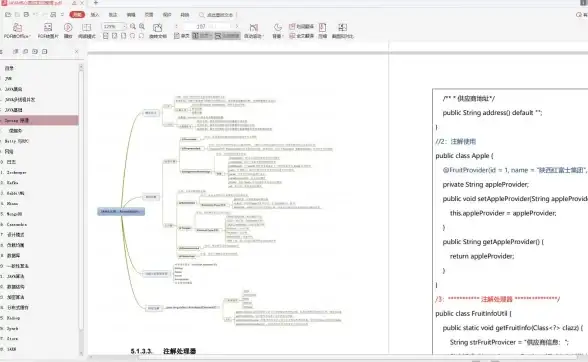Click the second page-fit icon below zoom box
Viewport: 588px width, 362px height.
tap(115, 36)
